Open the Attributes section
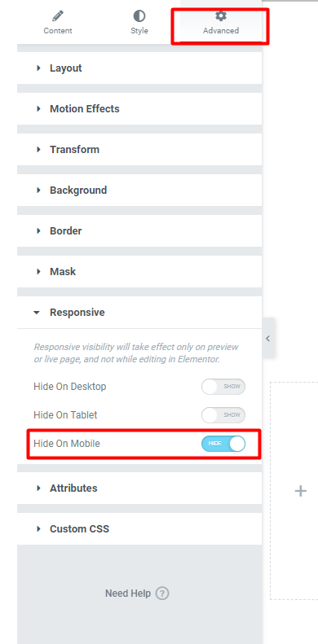This screenshot has width=318, height=644. tap(139, 488)
